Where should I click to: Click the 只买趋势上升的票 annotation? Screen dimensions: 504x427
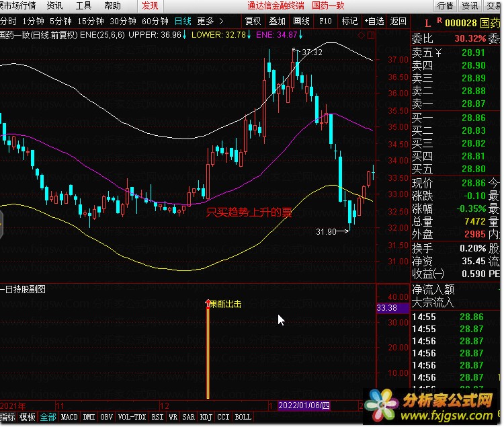coord(249,212)
